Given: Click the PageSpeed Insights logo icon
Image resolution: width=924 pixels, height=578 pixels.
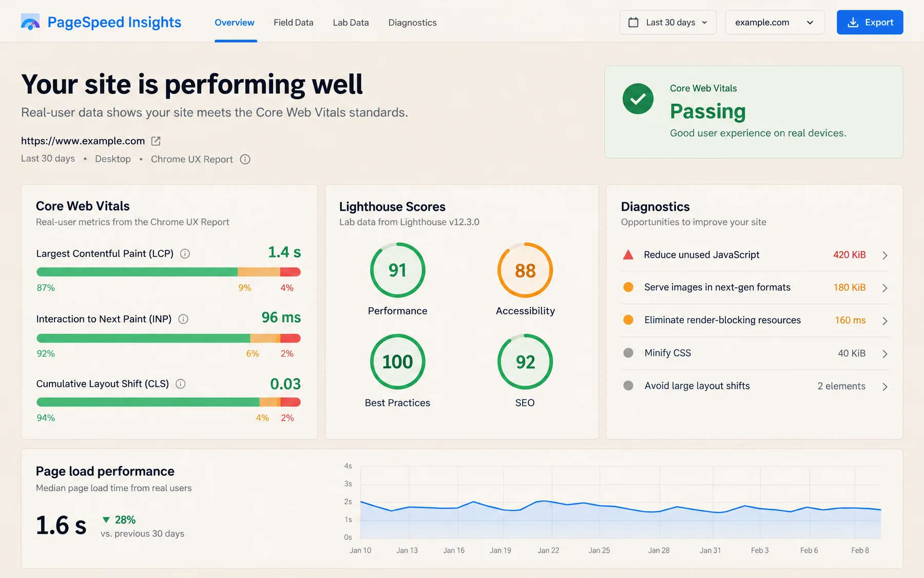Looking at the screenshot, I should click(30, 22).
